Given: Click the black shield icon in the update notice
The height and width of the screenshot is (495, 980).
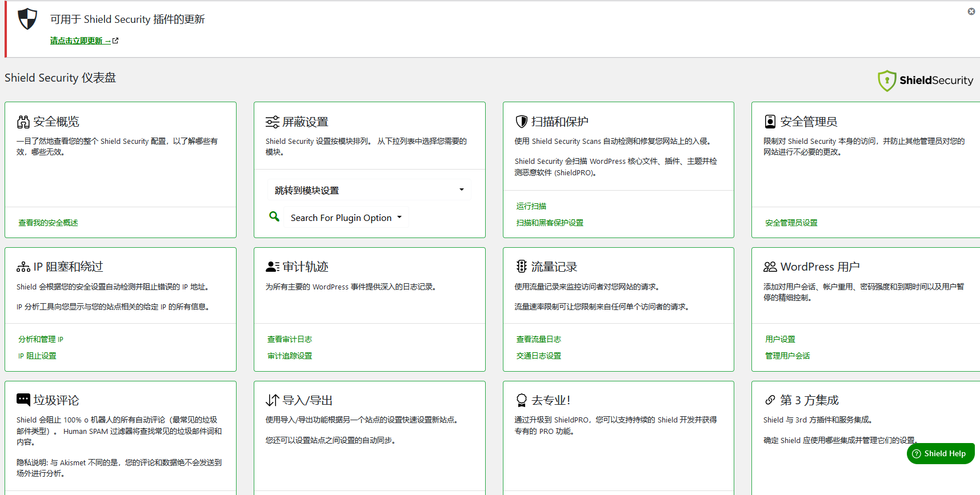Looking at the screenshot, I should coord(27,19).
